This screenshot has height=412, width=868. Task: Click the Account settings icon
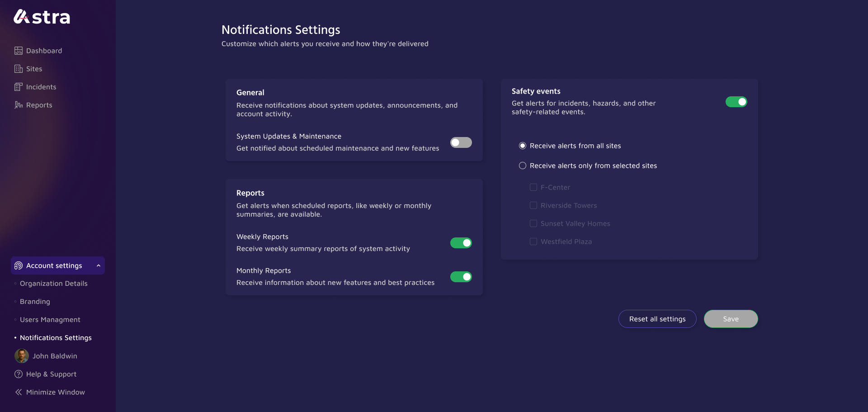[x=19, y=265]
